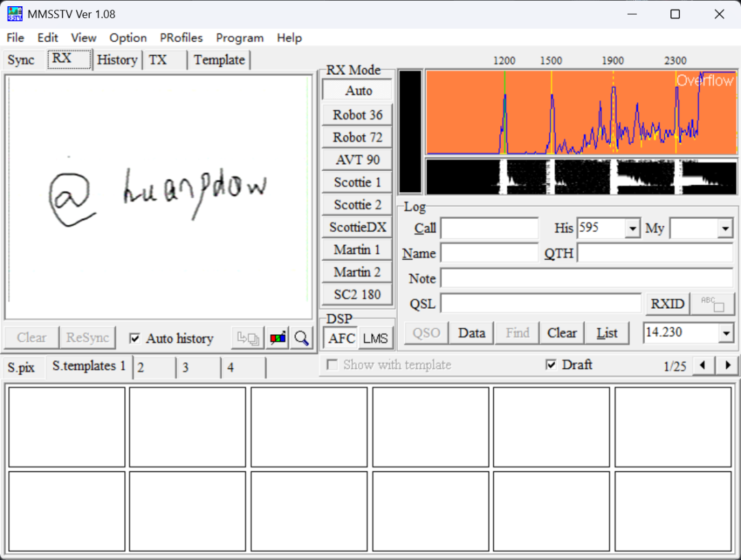Image resolution: width=741 pixels, height=560 pixels.
Task: Open the Help menu
Action: coord(290,37)
